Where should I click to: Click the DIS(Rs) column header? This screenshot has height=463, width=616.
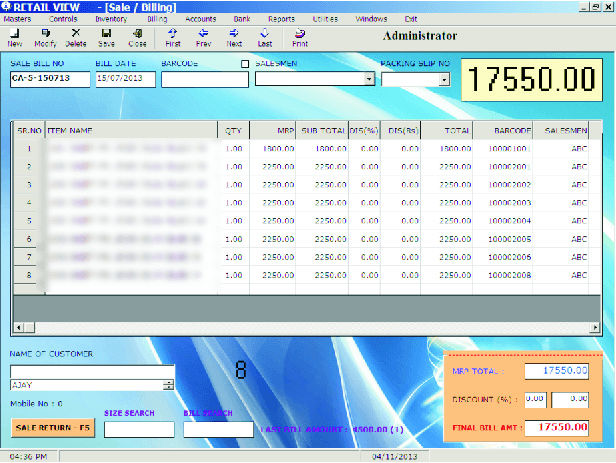point(400,130)
